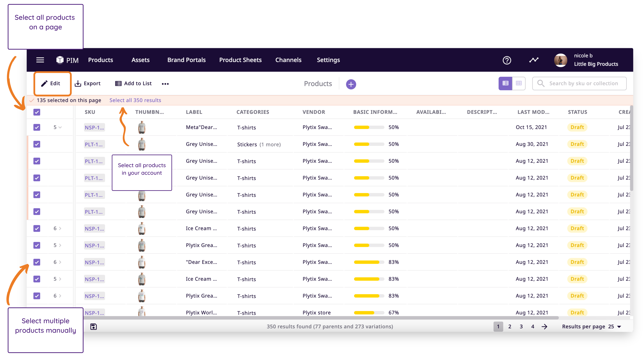Screen dimensions: 644x362
Task: Go to page 2
Action: pos(510,326)
